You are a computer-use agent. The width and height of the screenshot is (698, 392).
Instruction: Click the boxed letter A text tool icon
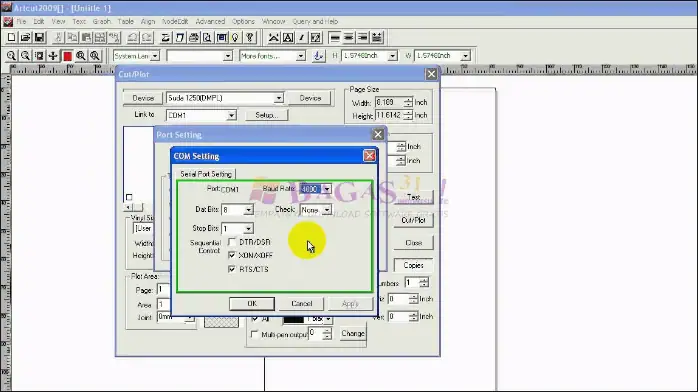[x=288, y=38]
